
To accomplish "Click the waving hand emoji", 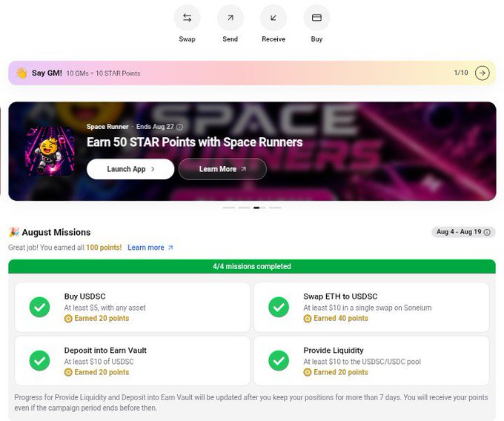I will [x=21, y=73].
